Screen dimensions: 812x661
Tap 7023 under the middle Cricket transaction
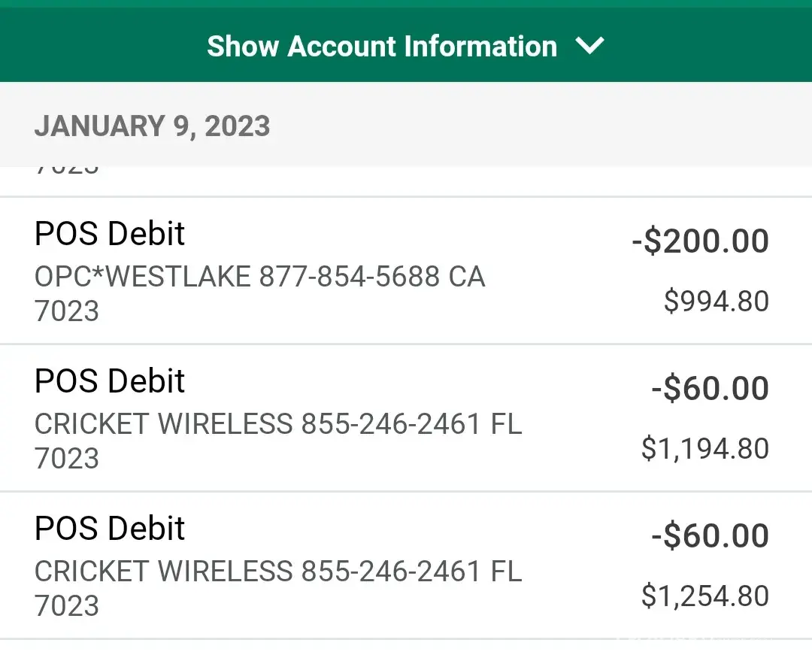(x=67, y=458)
